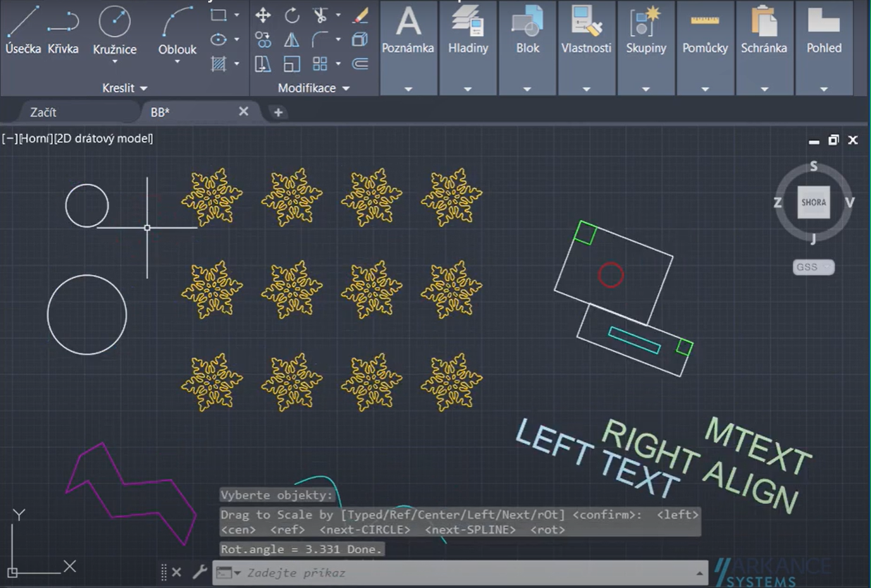Image resolution: width=871 pixels, height=588 pixels.
Task: Open the Vlastnosti properties panel
Action: click(x=586, y=48)
